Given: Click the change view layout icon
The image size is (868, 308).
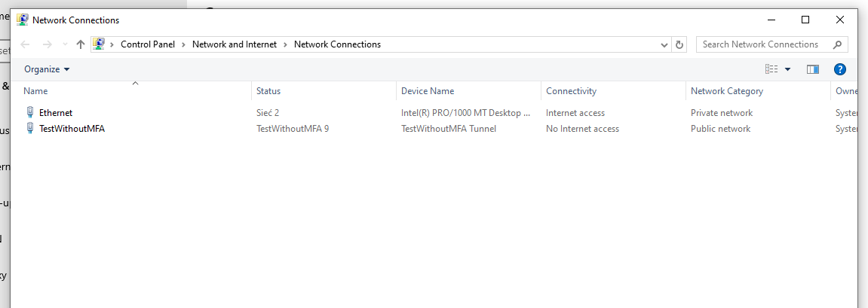Looking at the screenshot, I should [771, 69].
